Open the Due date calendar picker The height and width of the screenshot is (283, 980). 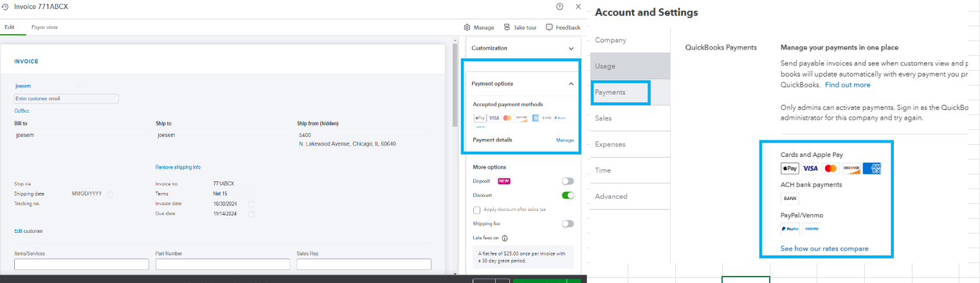pyautogui.click(x=251, y=214)
